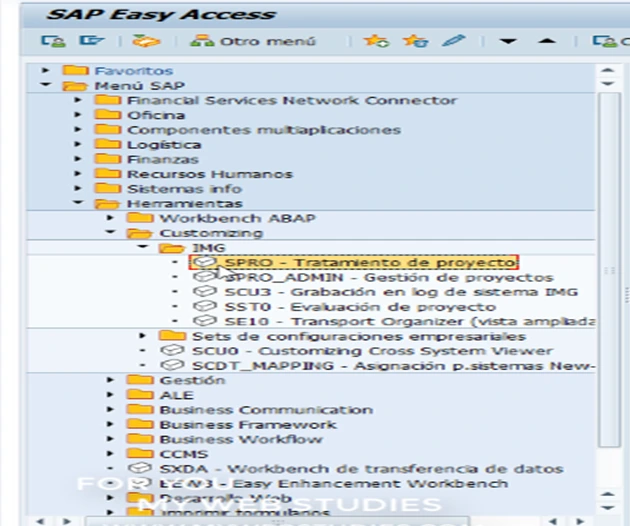Click the SCDT_MAPPING transaction cube icon

pos(172,365)
